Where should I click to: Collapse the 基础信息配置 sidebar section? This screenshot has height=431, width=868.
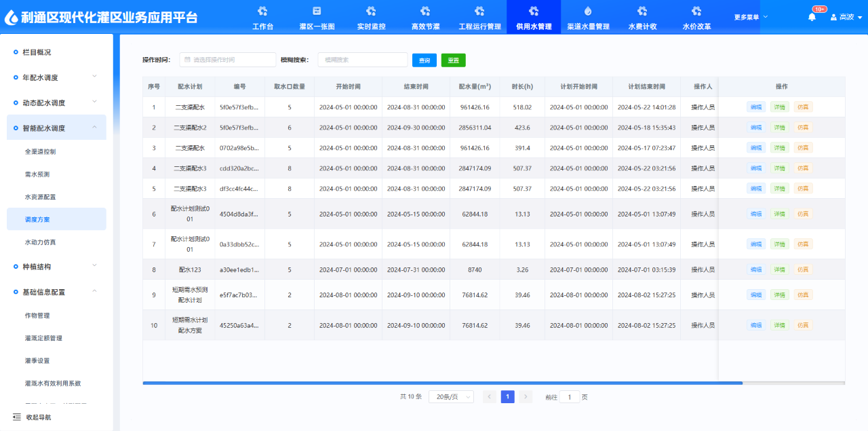[x=56, y=292]
